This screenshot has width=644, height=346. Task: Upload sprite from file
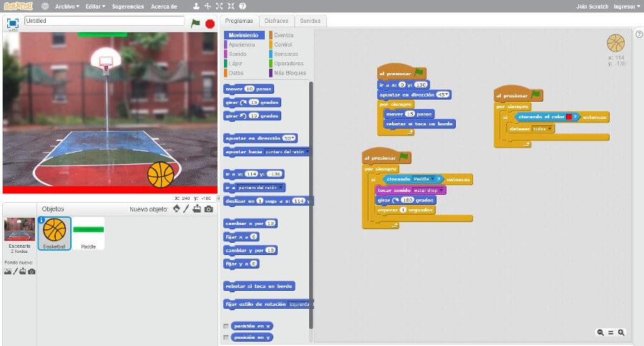click(197, 208)
